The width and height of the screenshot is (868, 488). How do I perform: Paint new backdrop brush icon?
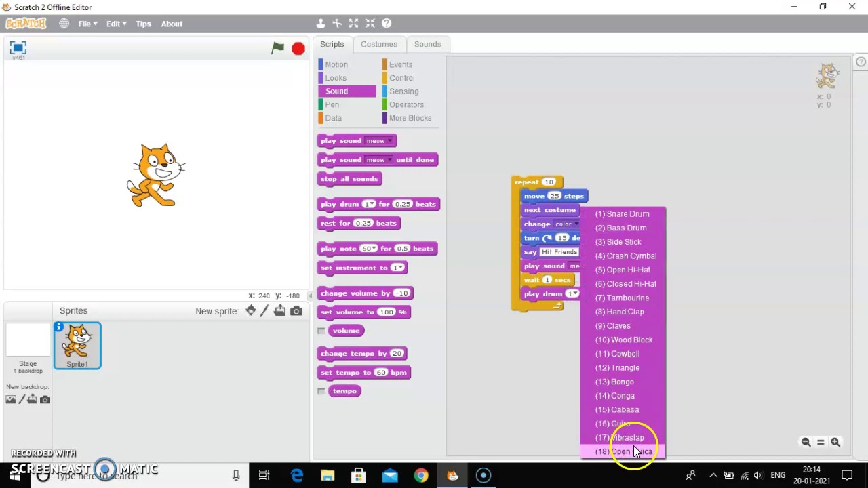click(22, 399)
